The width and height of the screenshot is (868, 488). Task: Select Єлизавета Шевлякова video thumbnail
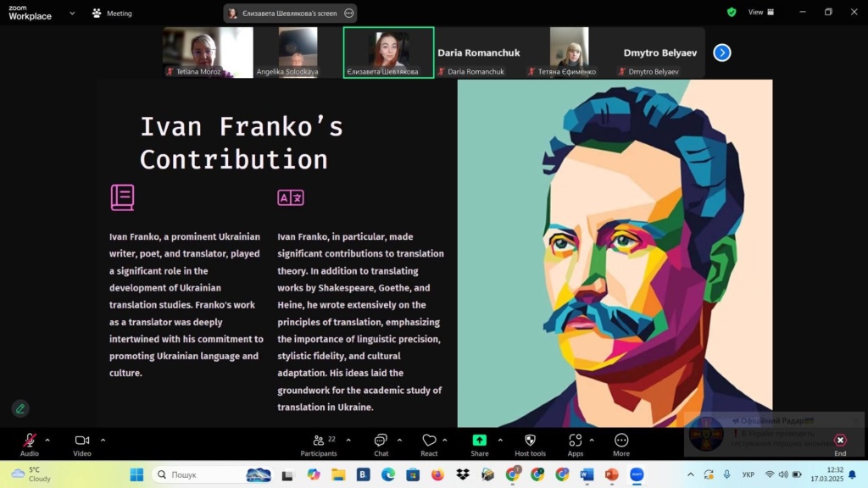pos(388,53)
